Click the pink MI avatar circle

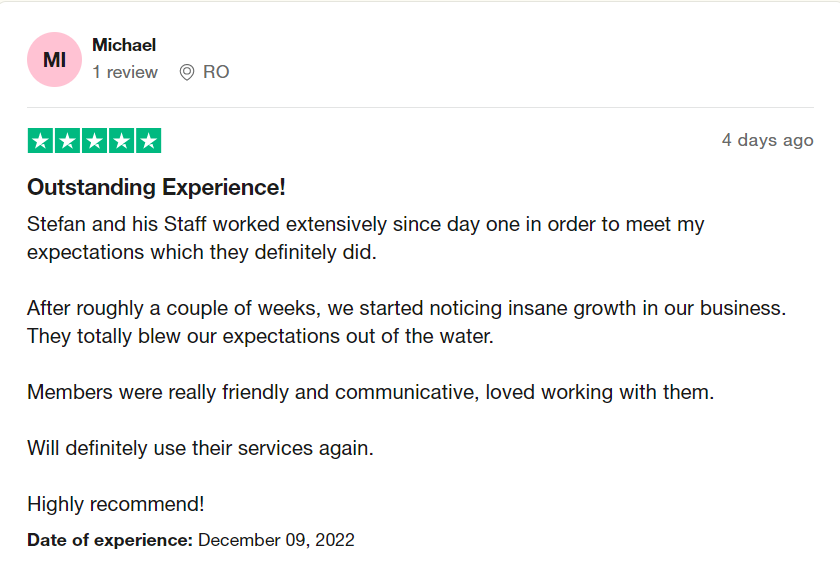[x=54, y=60]
